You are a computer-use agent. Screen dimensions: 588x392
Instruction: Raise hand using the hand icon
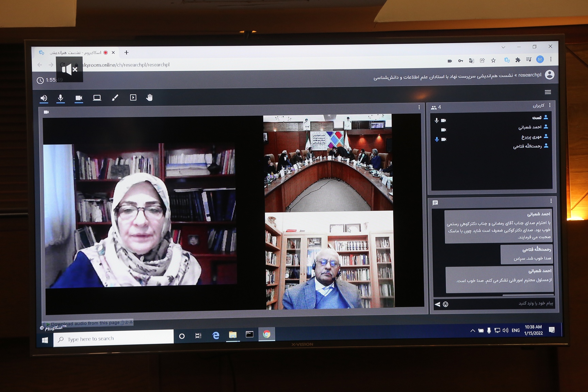click(149, 98)
